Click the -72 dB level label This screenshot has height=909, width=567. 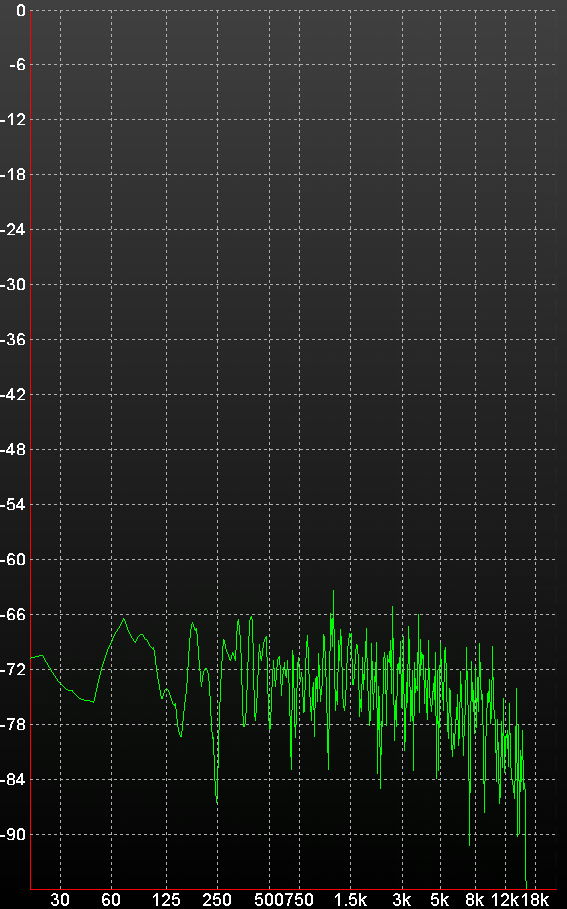[x=13, y=670]
